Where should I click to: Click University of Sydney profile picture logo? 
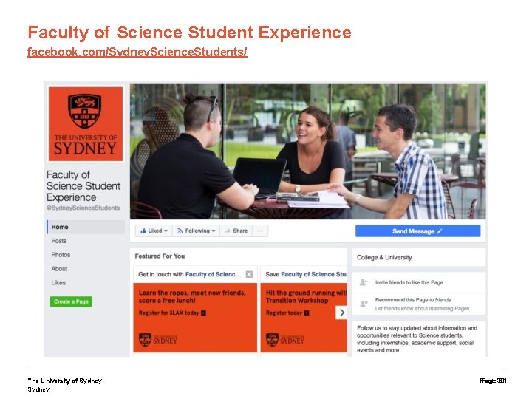click(86, 123)
